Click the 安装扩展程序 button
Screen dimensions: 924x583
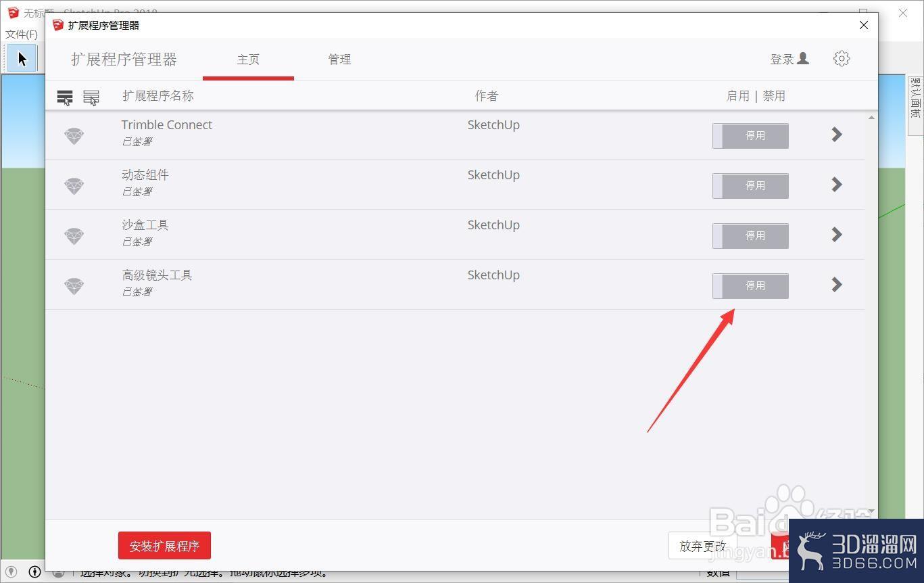coord(164,546)
